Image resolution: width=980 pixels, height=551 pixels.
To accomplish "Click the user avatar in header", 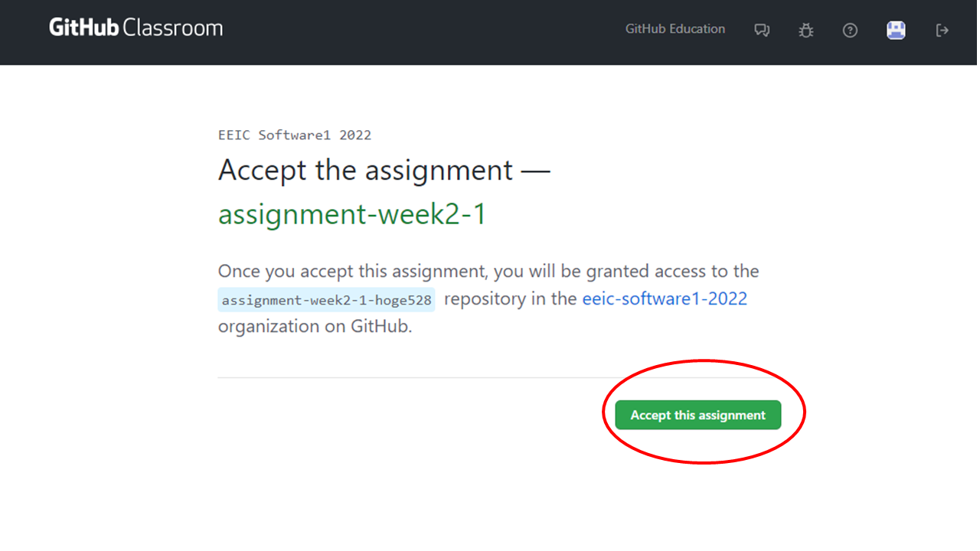I will pyautogui.click(x=896, y=30).
